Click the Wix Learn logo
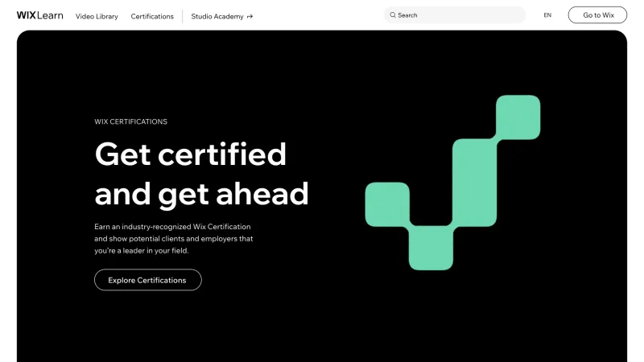This screenshot has height=362, width=644. (39, 15)
